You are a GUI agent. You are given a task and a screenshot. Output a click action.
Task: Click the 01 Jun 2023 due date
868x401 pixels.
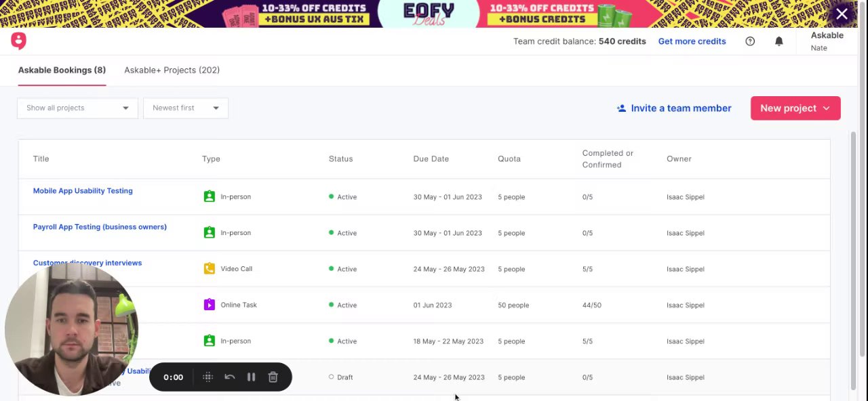[433, 305]
